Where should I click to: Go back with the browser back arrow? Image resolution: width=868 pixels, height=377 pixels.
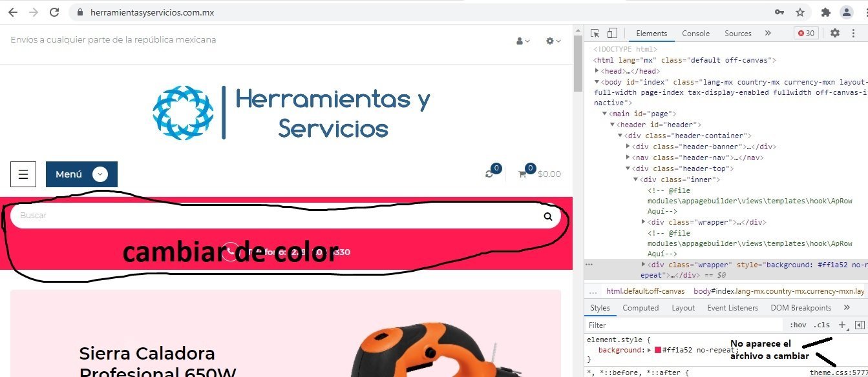13,12
